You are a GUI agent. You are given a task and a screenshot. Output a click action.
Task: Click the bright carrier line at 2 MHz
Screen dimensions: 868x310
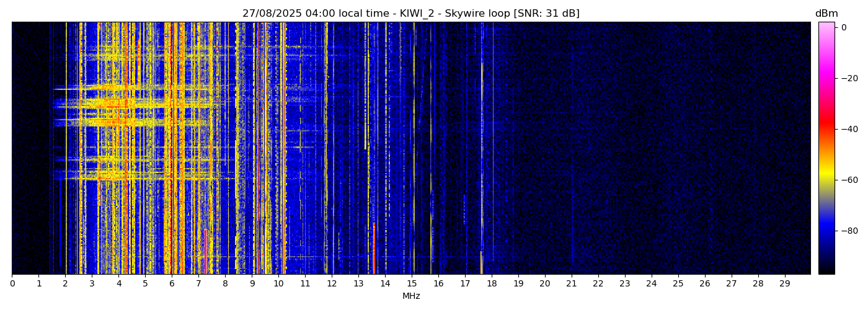(66, 149)
